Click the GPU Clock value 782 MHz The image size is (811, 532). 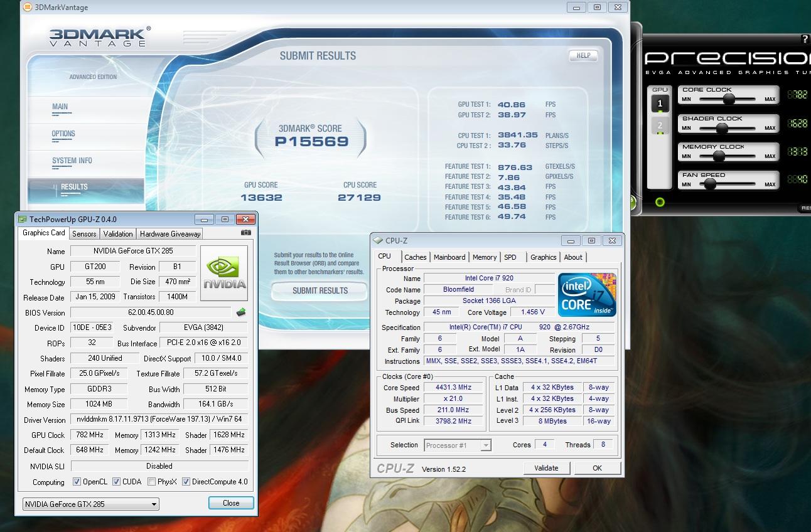90,435
